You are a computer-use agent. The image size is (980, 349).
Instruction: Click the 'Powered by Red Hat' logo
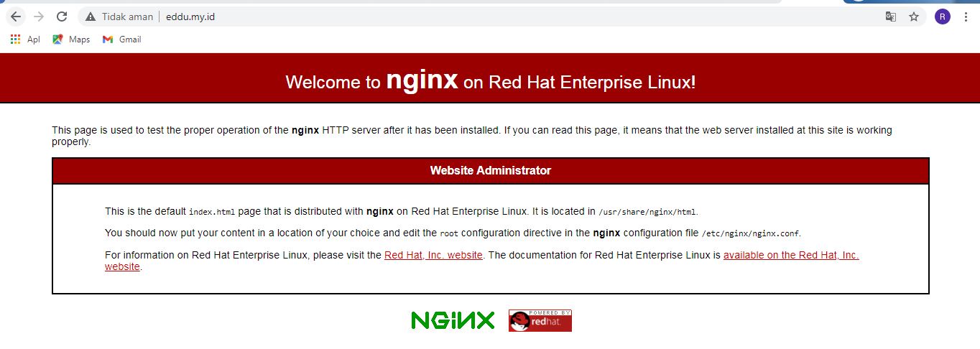click(x=540, y=320)
